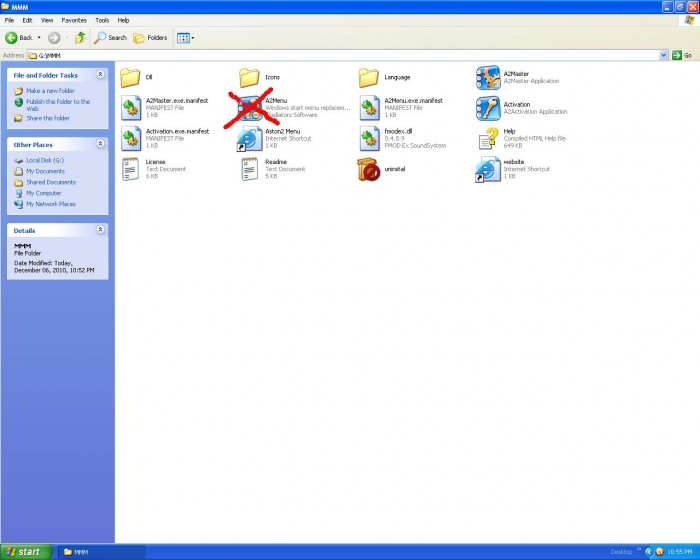Open the Search pane from toolbar

tap(110, 38)
